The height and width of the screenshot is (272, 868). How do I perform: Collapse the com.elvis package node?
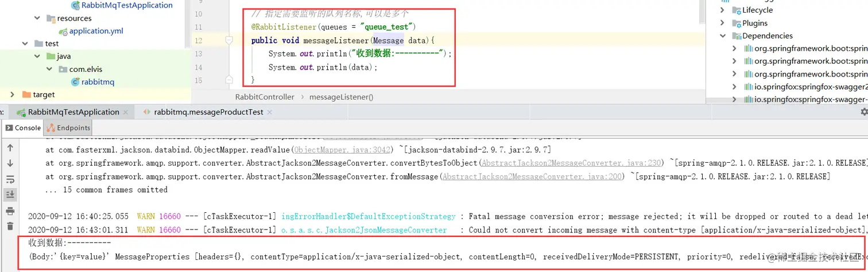coord(50,70)
